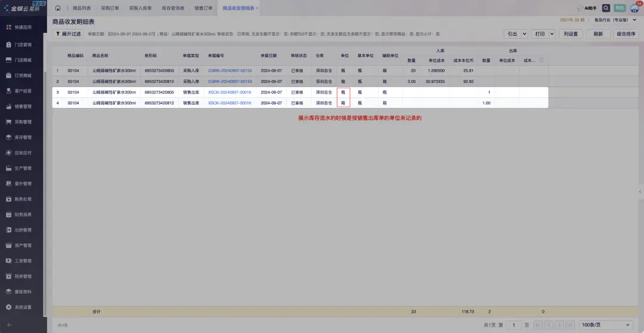Click the home icon in tab bar
This screenshot has width=644, height=333.
[58, 8]
